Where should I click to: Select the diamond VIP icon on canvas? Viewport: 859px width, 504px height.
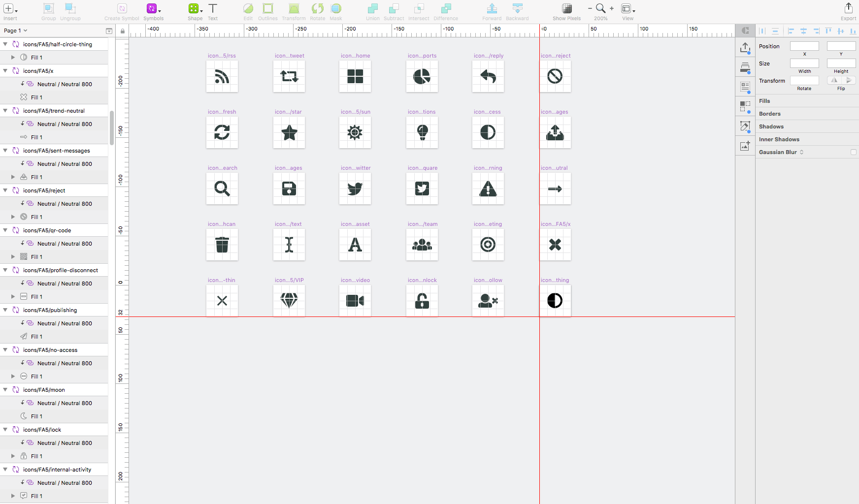pos(289,301)
